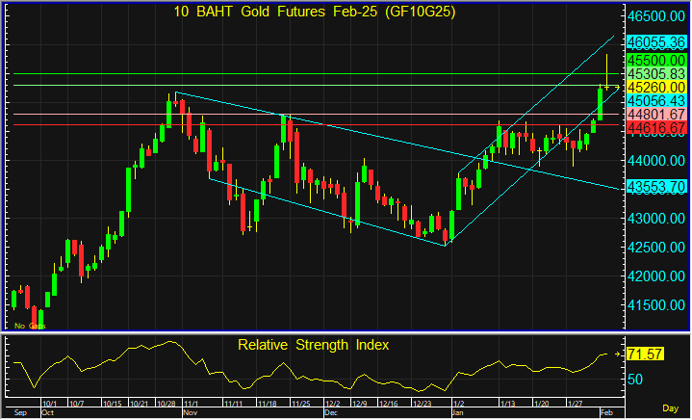Click the 41500.00 price axis value
The height and width of the screenshot is (420, 692).
tap(656, 305)
